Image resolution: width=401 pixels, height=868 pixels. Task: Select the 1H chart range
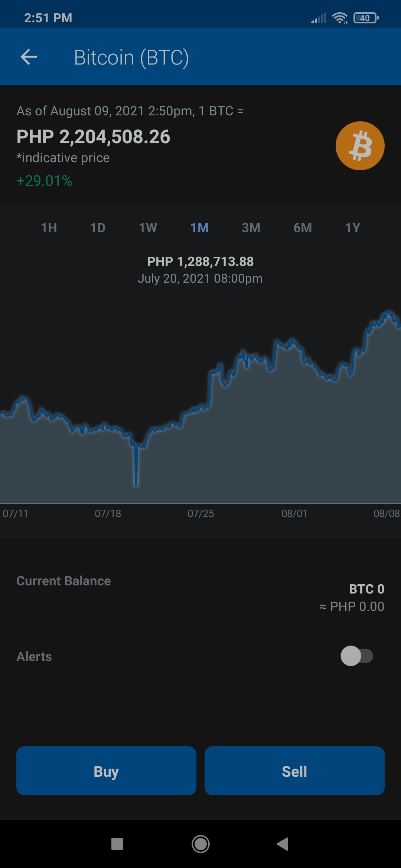49,228
